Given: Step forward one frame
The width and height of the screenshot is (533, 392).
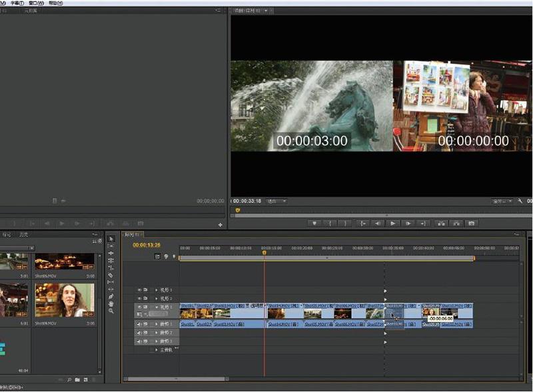Looking at the screenshot, I should [408, 224].
